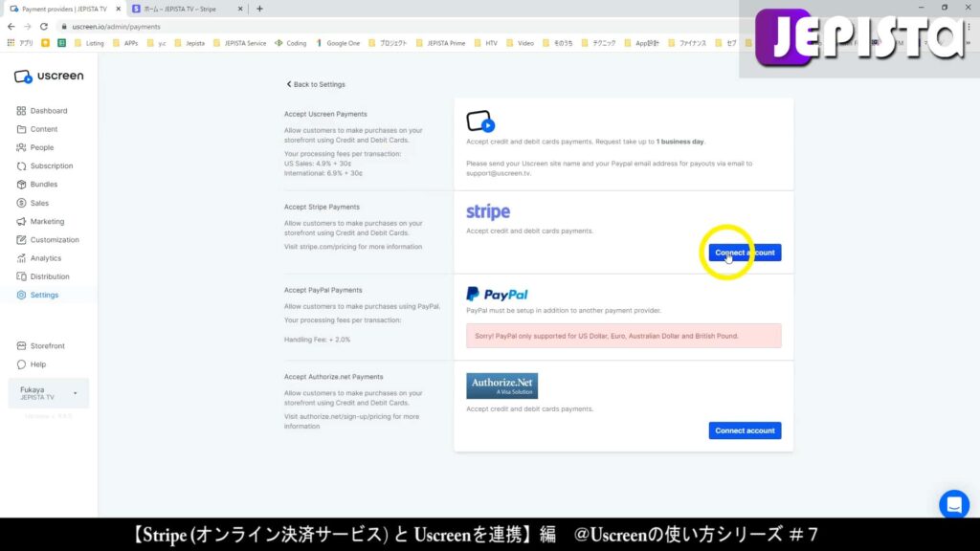Click the Authorize.Net logo image

pos(501,386)
